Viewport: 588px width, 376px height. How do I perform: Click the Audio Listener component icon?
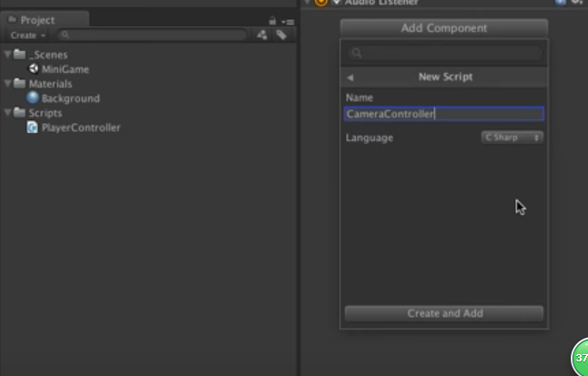321,2
